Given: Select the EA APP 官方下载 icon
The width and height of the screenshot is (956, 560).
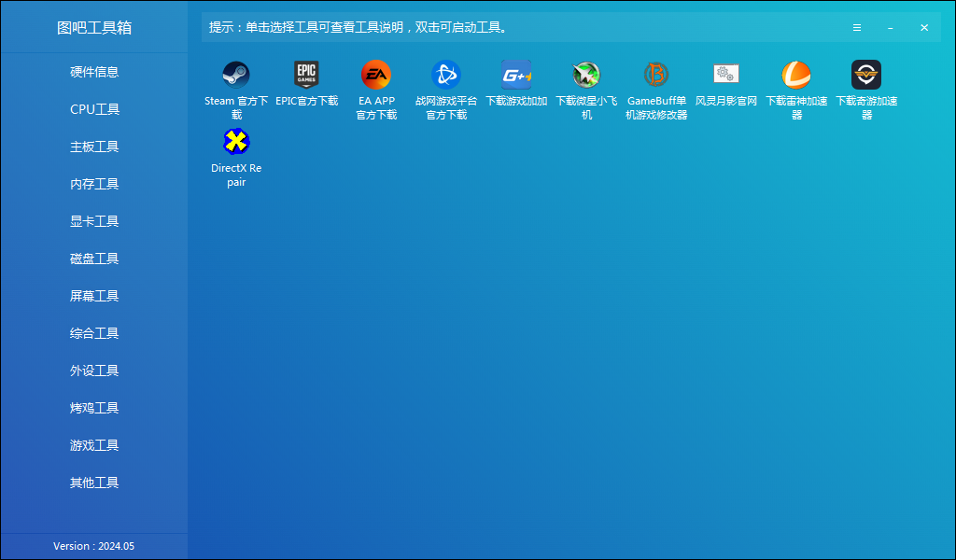Looking at the screenshot, I should click(x=376, y=75).
